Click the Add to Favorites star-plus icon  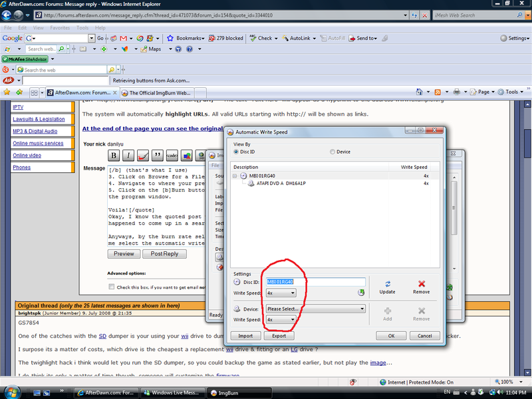[19, 92]
